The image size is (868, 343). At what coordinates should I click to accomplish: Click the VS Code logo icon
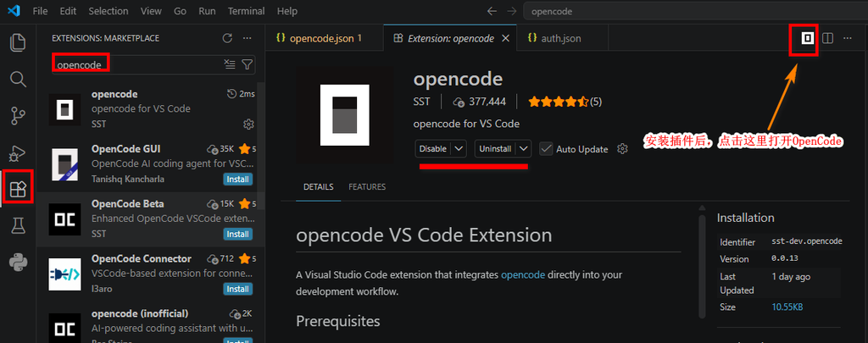pos(14,11)
